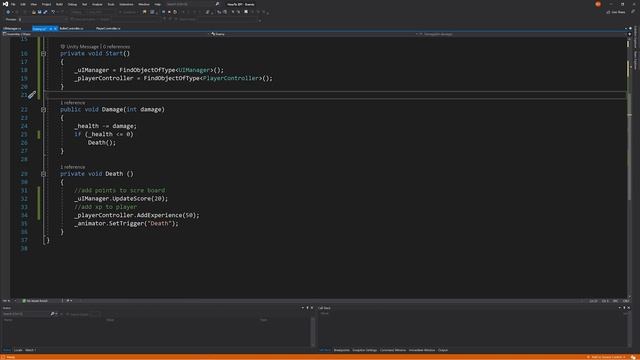Switch to Exception Settings tab
The width and height of the screenshot is (640, 360).
(x=364, y=350)
